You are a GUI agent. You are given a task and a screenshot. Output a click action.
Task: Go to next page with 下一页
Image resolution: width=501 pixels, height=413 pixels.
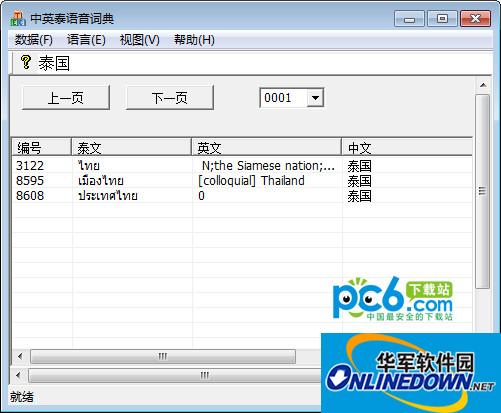pyautogui.click(x=170, y=98)
